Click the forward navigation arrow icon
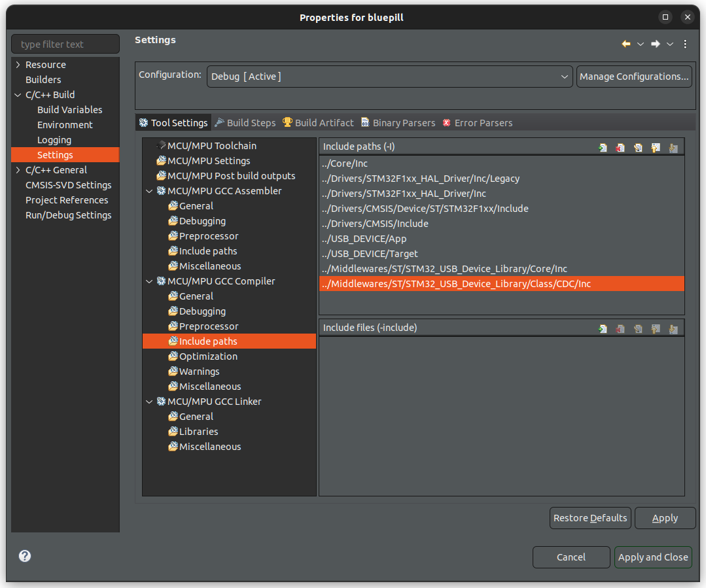Screen dimensions: 706x588 tap(656, 44)
